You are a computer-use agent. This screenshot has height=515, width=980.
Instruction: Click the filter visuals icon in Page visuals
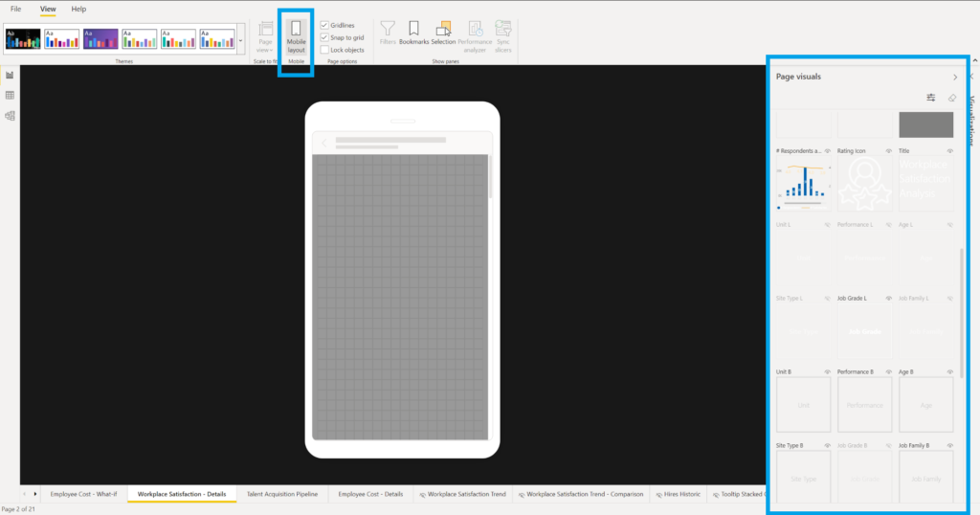point(931,98)
